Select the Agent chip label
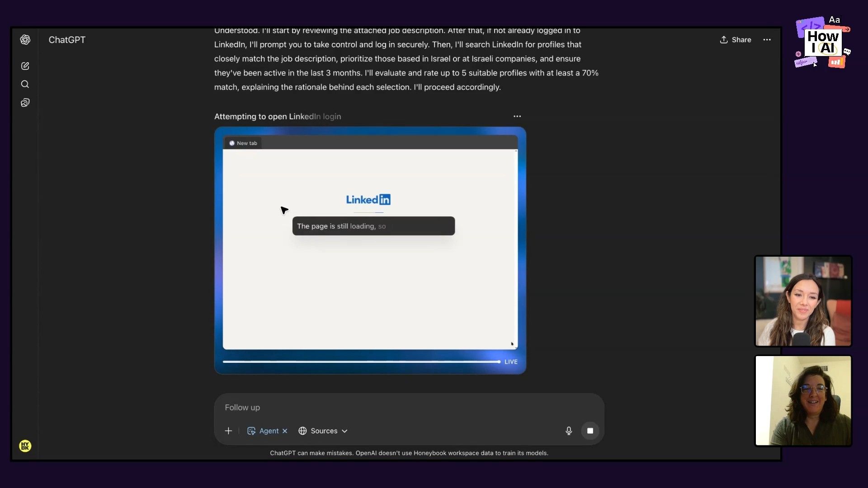Screen dimensions: 868x488 click(x=269, y=431)
